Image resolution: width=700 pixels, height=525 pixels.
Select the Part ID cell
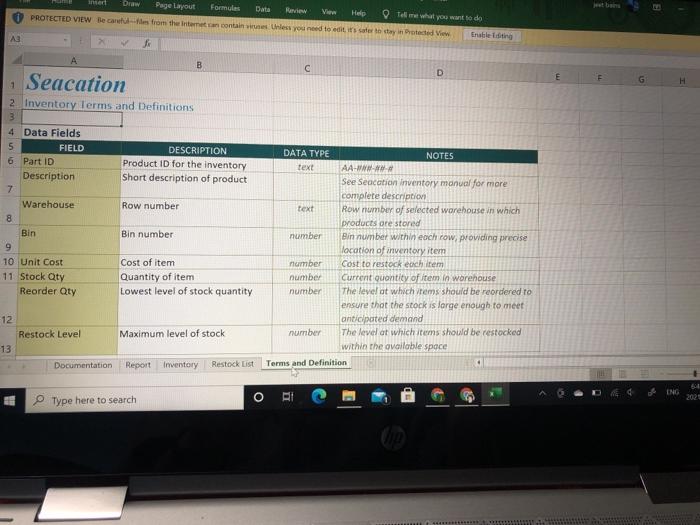[x=71, y=161]
